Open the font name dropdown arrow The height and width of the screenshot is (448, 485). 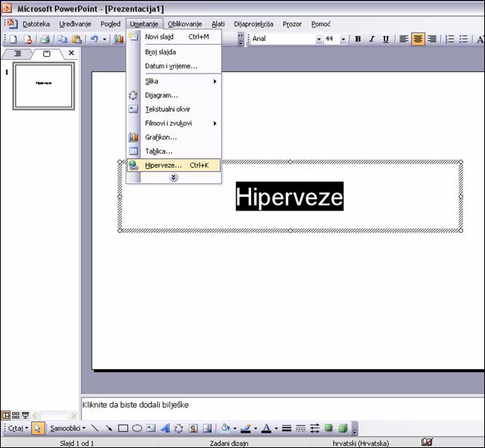click(319, 39)
